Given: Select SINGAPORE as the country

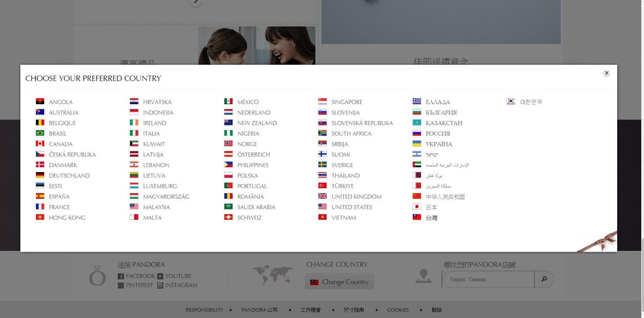Looking at the screenshot, I should coord(347,102).
